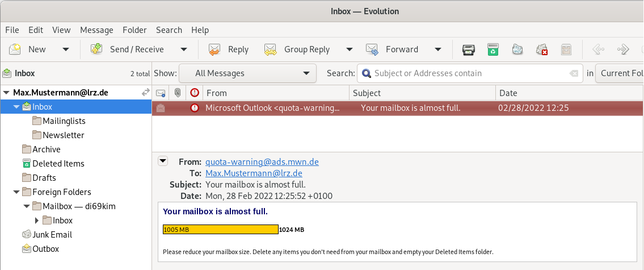Screen dimensions: 644x270
Task: Click the green Delete message icon
Action: click(x=493, y=49)
